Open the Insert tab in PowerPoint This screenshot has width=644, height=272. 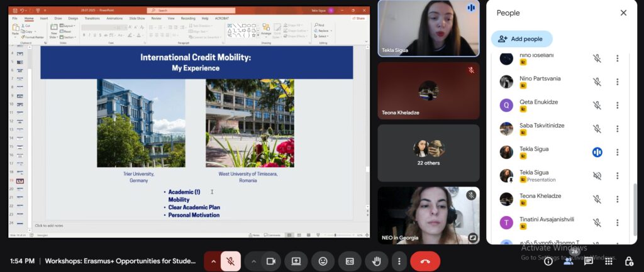(44, 18)
